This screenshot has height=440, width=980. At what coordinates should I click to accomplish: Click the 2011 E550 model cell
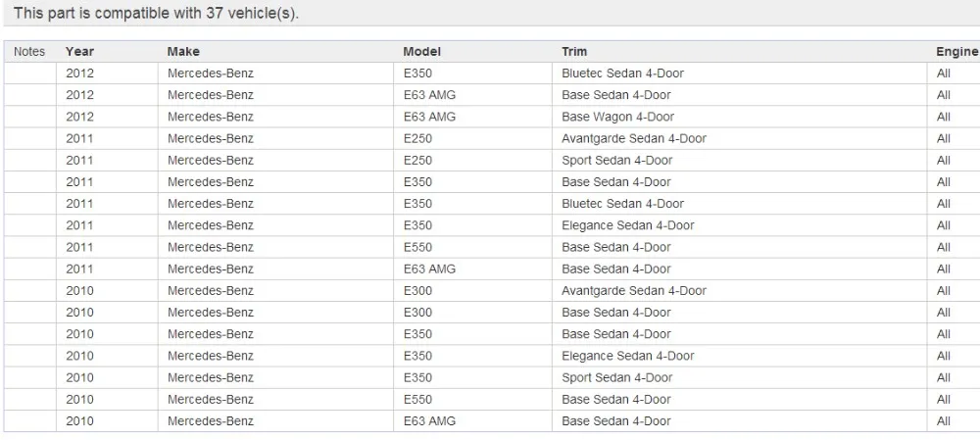pyautogui.click(x=417, y=247)
